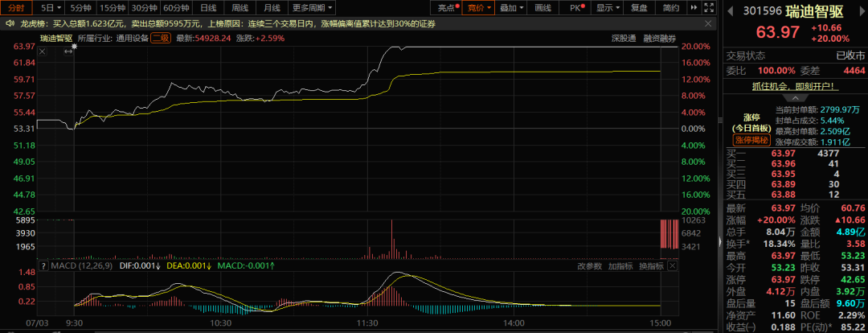Click the 复盘 button

[x=640, y=8]
